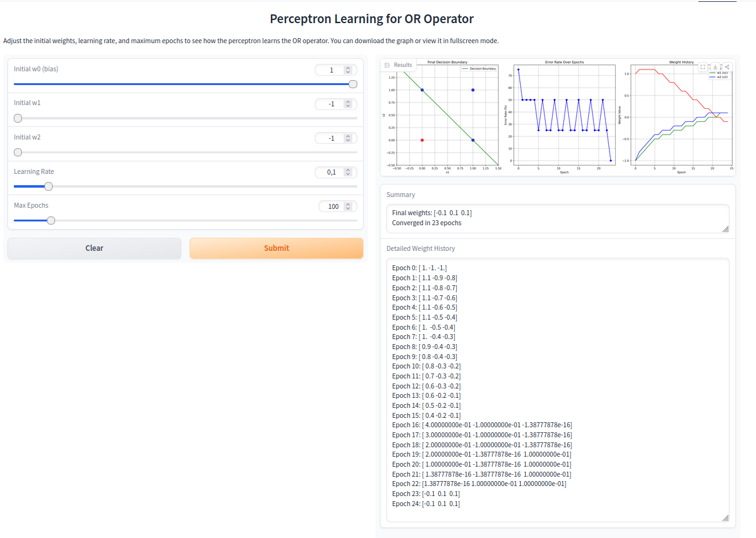The image size is (756, 538).
Task: Click the Max Epochs slider handle
Action: coord(50,220)
